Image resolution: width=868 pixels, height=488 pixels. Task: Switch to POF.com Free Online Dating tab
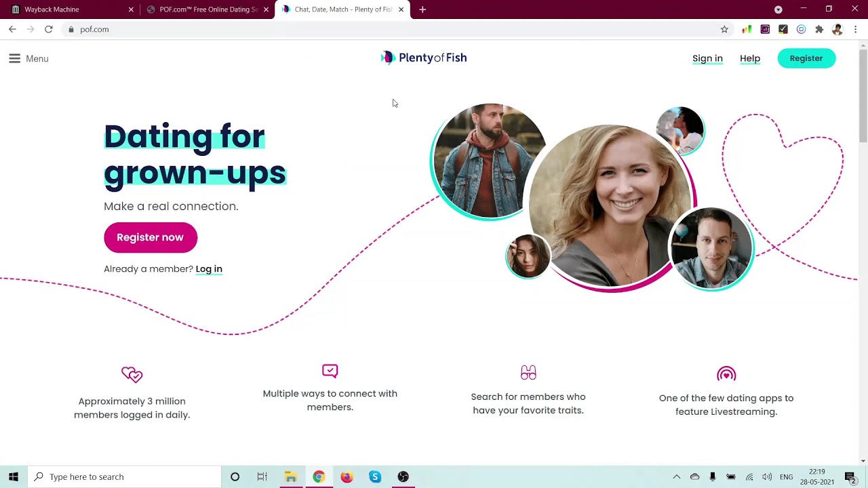click(x=207, y=9)
